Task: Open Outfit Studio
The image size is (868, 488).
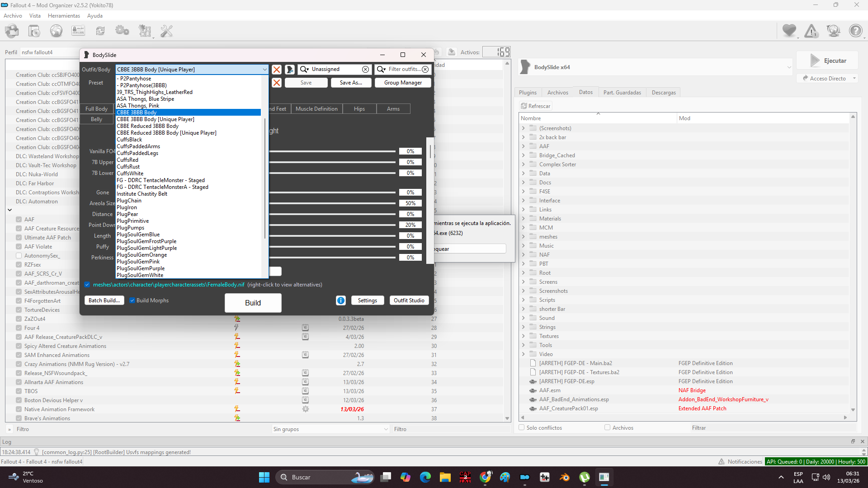Action: (409, 300)
